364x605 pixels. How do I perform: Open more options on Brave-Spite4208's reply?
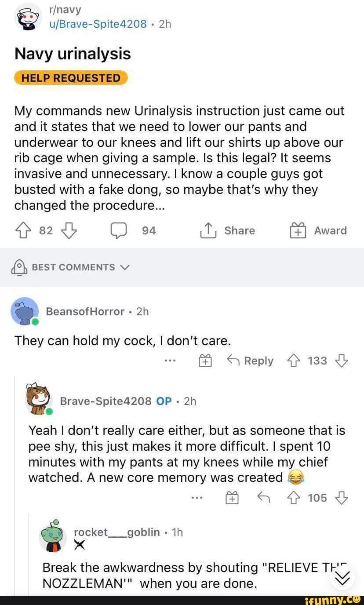click(197, 498)
